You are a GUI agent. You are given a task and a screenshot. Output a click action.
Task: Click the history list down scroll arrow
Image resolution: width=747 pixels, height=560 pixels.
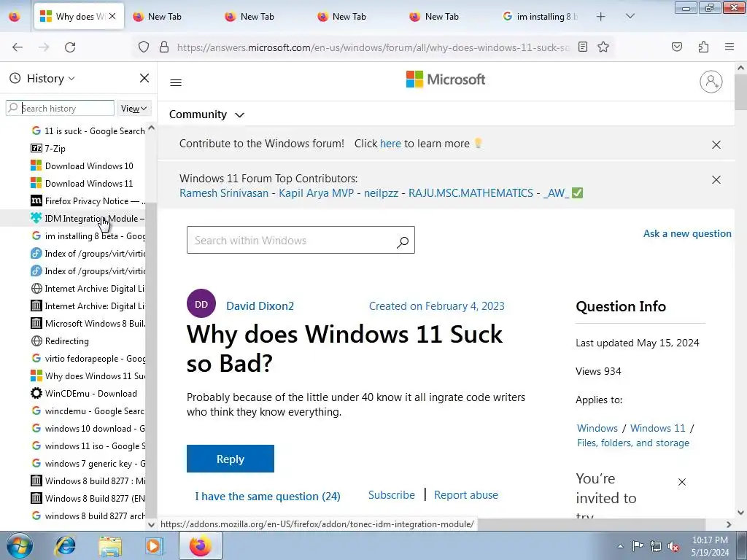152,525
